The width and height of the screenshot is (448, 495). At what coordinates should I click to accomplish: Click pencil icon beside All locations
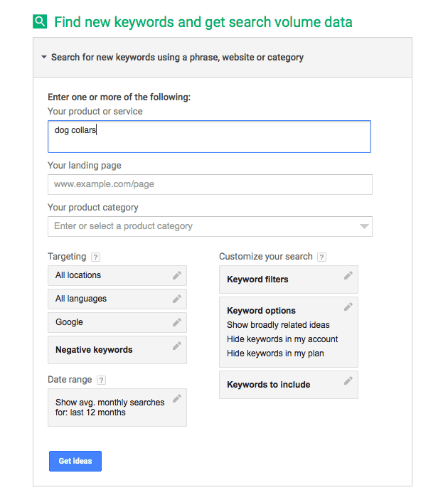[x=176, y=275]
